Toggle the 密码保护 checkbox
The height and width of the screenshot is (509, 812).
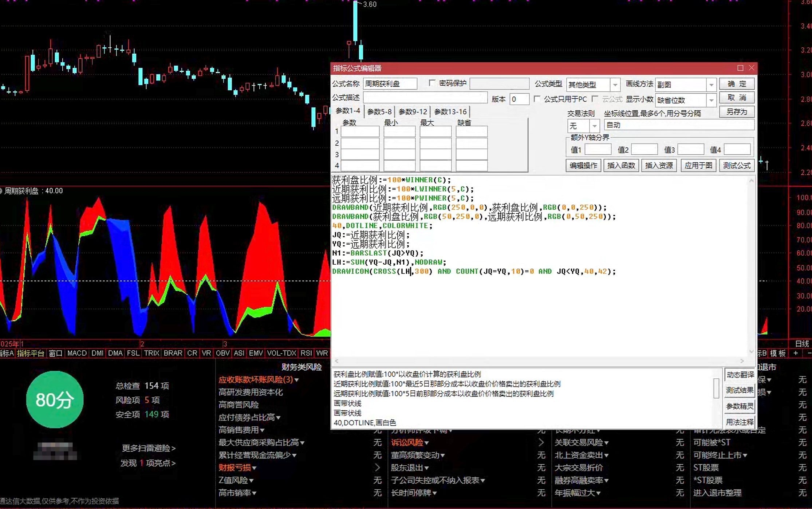click(432, 83)
